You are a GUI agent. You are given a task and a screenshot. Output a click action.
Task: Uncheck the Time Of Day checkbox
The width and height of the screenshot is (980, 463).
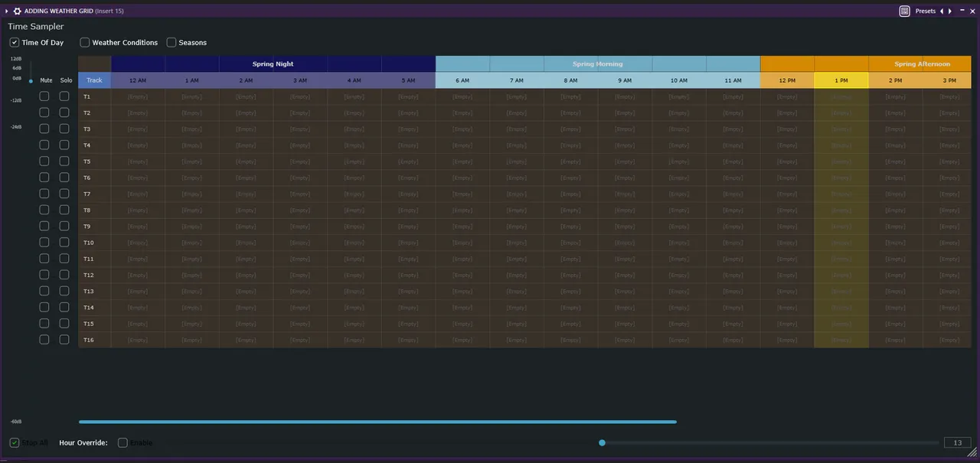(x=14, y=42)
